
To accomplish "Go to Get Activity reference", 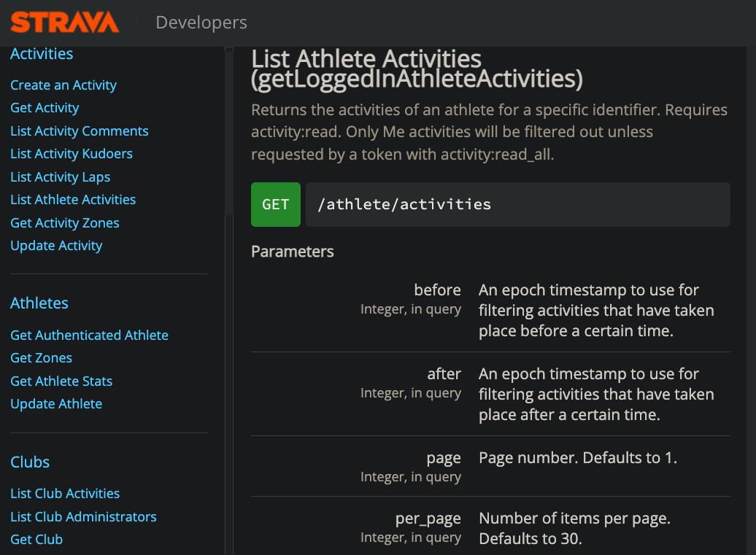I will click(45, 108).
